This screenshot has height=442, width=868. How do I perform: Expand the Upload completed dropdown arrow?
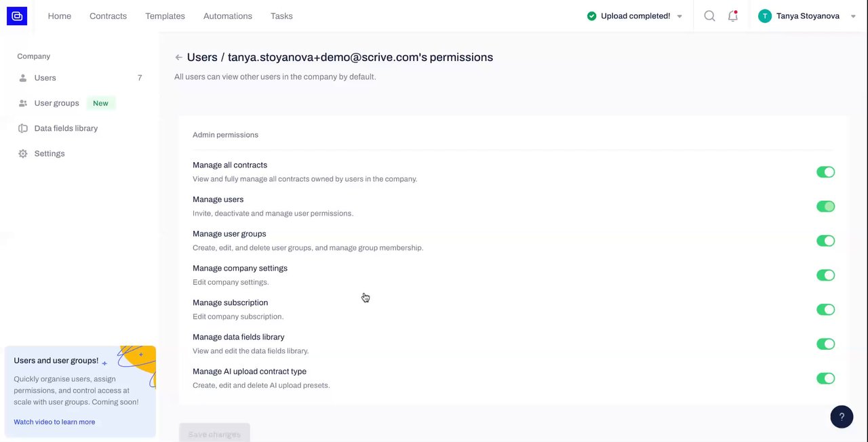click(679, 16)
